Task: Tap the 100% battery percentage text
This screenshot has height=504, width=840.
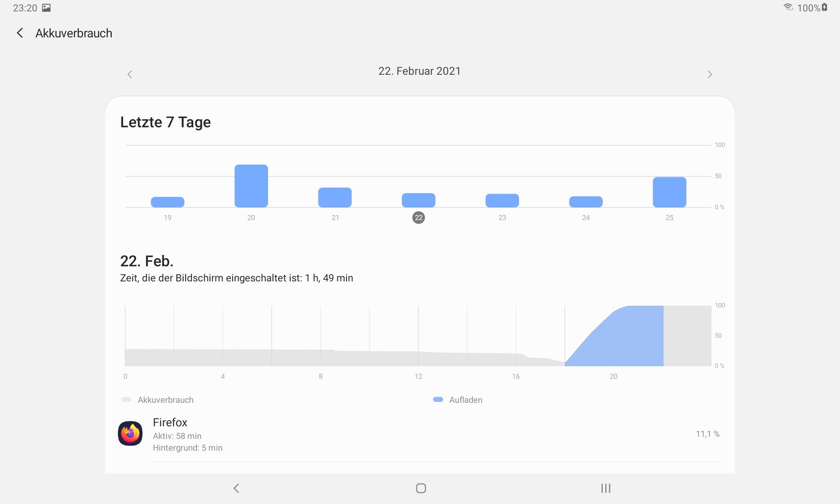Action: [808, 8]
